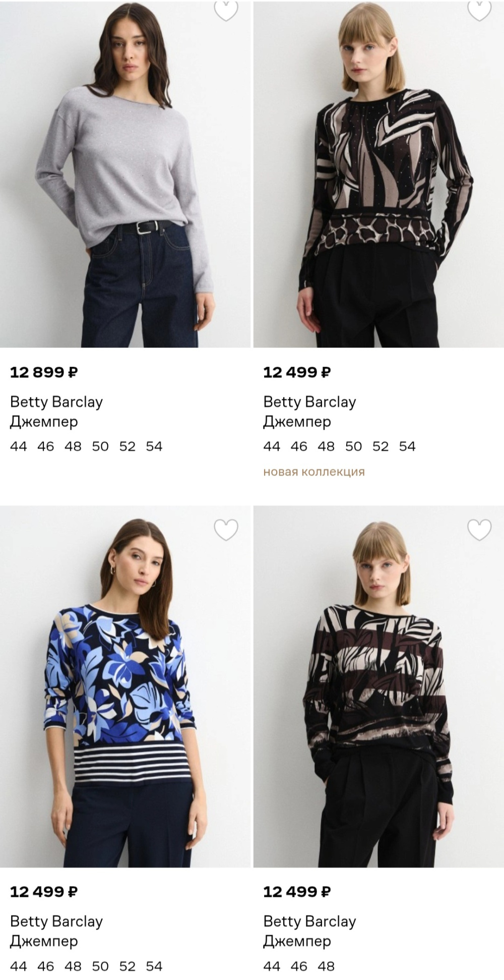
Task: Add blue floral jumper to wishlist
Action: (226, 530)
